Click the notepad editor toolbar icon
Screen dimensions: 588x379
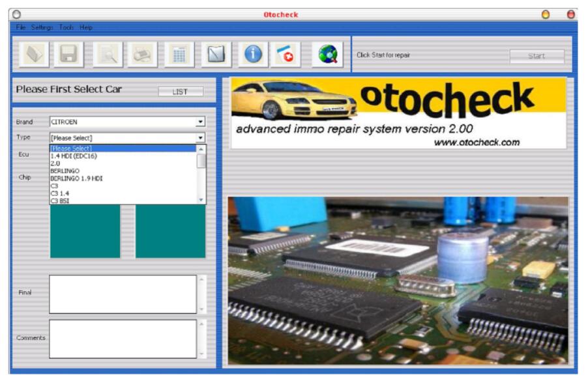216,54
